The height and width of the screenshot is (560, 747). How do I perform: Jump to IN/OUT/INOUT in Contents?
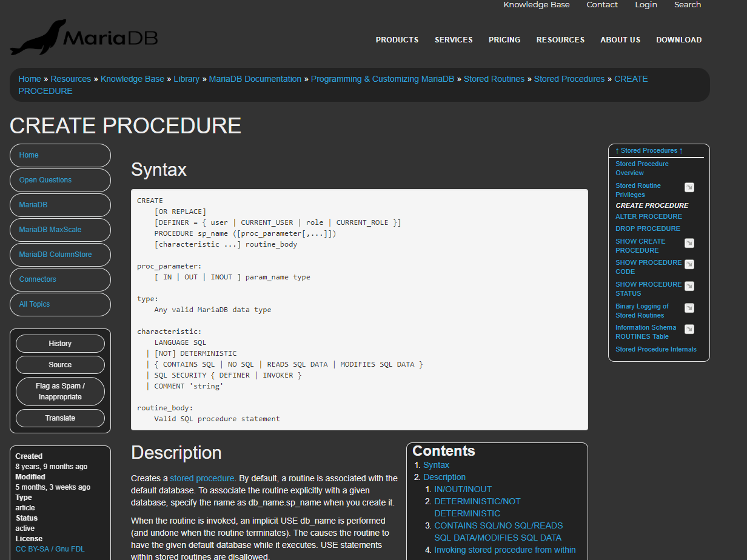[463, 489]
